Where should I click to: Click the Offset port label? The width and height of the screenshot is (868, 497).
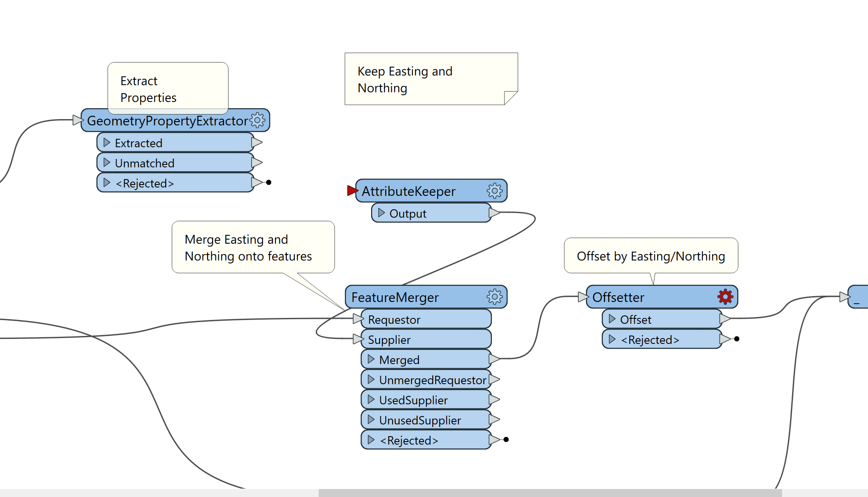[636, 320]
